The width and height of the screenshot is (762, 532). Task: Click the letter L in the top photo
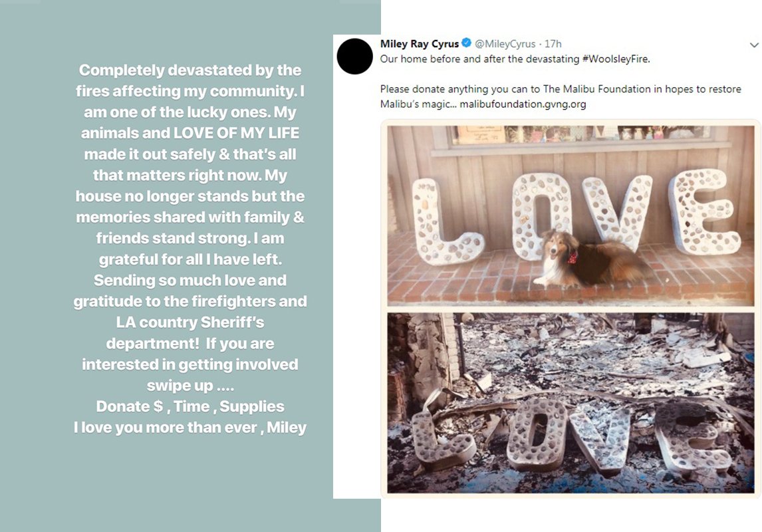(x=445, y=221)
